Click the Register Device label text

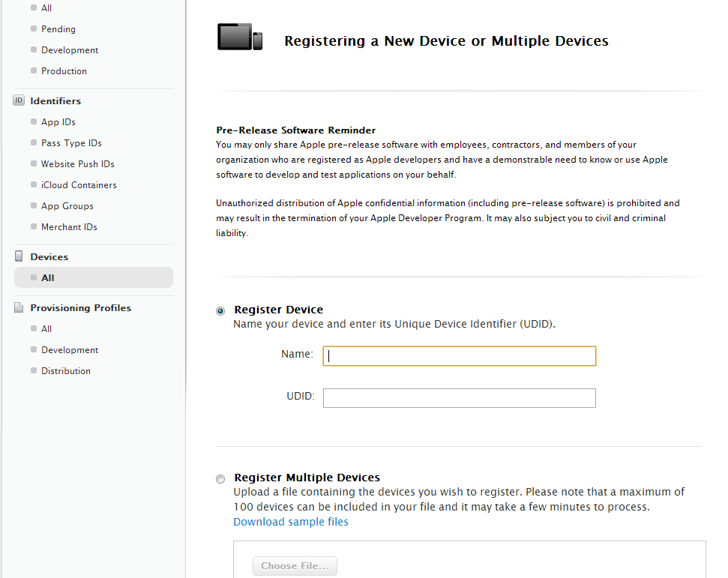279,309
